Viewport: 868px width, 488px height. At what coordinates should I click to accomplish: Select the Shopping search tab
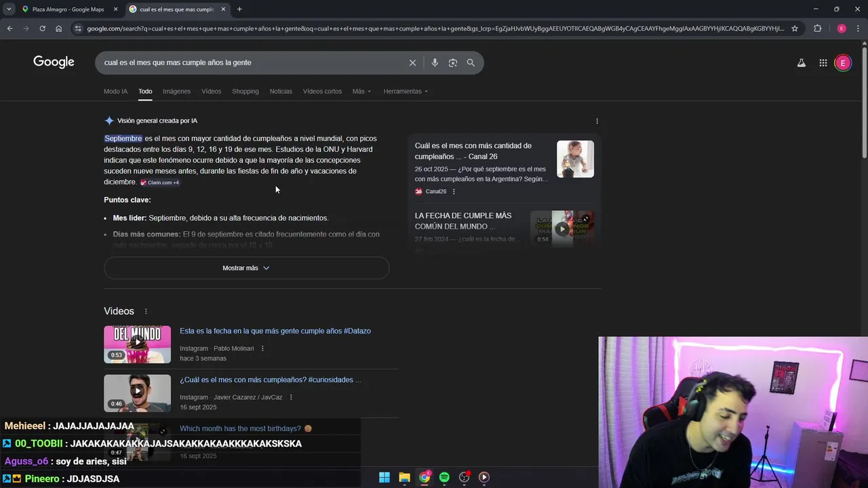[x=245, y=91]
